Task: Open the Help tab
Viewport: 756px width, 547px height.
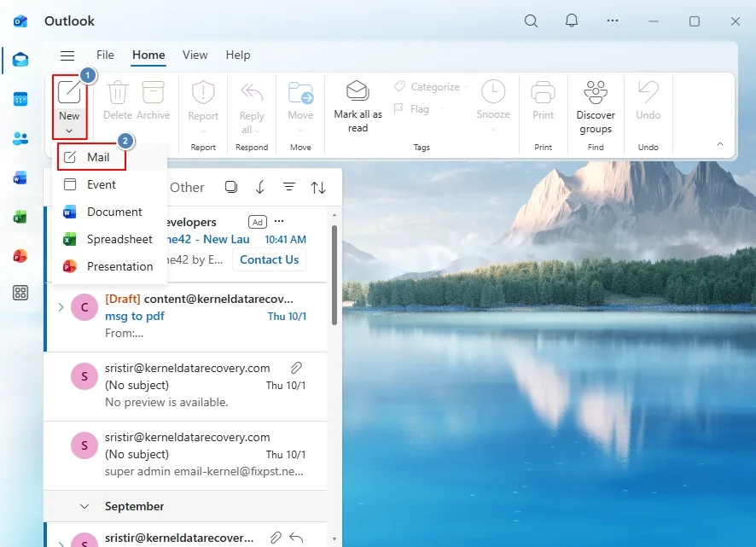Action: point(238,55)
